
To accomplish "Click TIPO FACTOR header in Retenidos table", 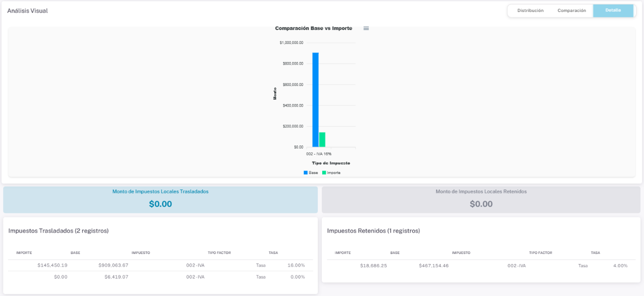I will coord(540,253).
